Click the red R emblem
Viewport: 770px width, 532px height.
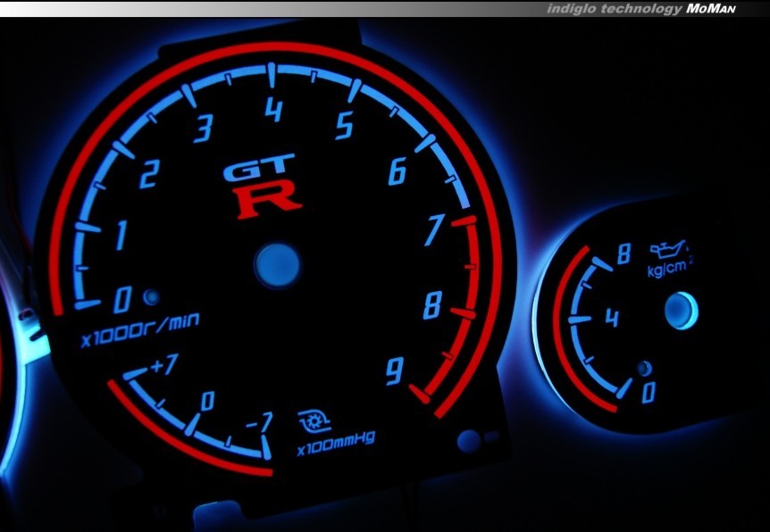[x=268, y=200]
